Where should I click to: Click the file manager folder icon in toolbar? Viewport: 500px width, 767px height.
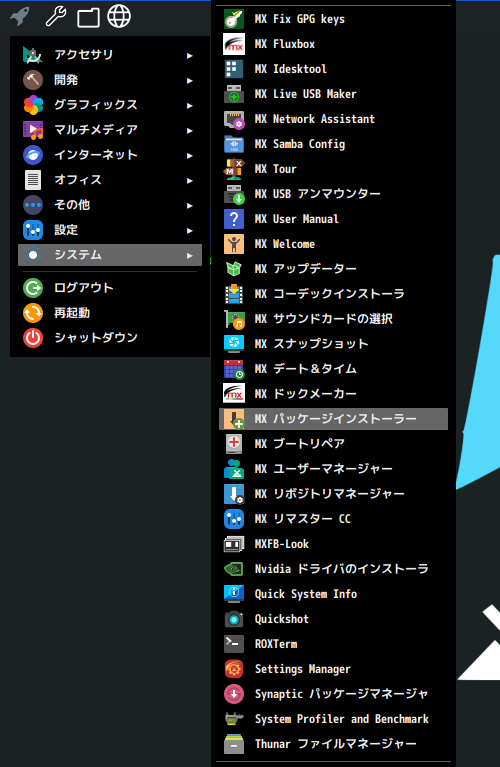coord(88,18)
